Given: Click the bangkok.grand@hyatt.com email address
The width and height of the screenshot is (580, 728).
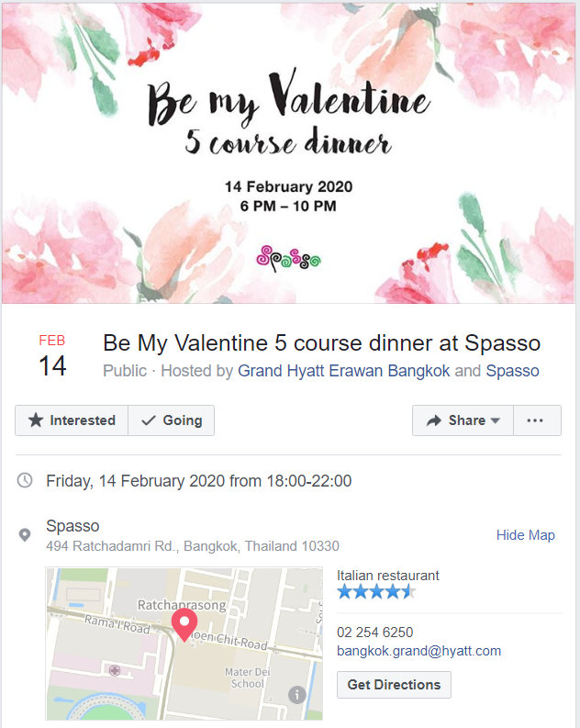Looking at the screenshot, I should click(418, 651).
